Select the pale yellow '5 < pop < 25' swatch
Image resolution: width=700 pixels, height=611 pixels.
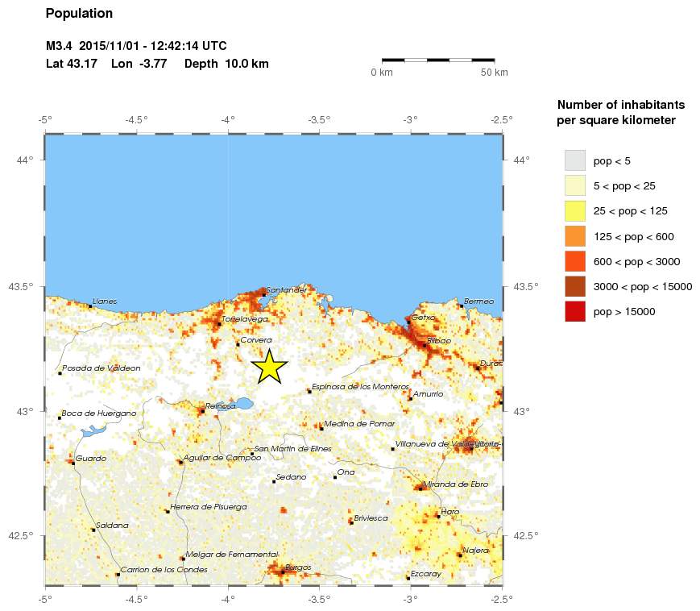tap(575, 186)
